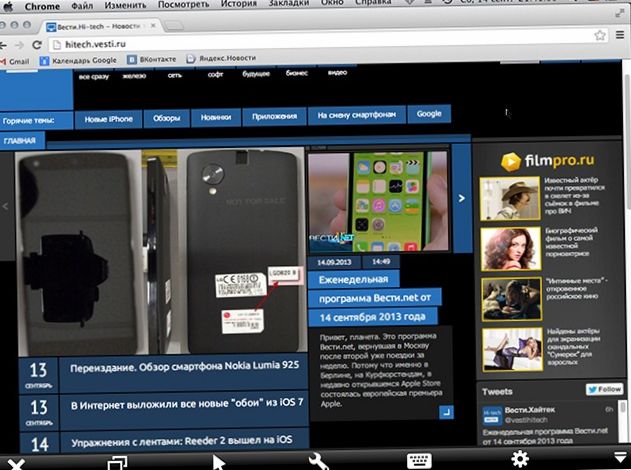The image size is (631, 470).
Task: Select the будущее site section
Action: 256,74
